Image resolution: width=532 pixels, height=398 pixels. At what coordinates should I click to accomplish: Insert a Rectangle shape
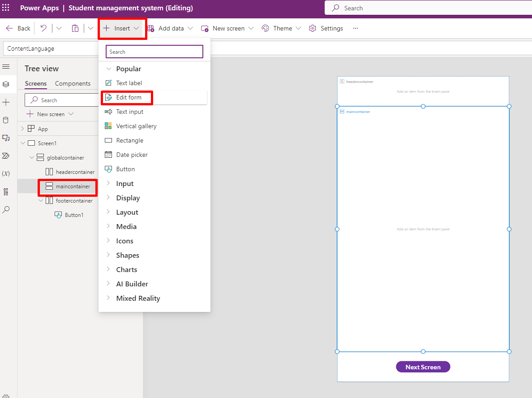pyautogui.click(x=129, y=140)
